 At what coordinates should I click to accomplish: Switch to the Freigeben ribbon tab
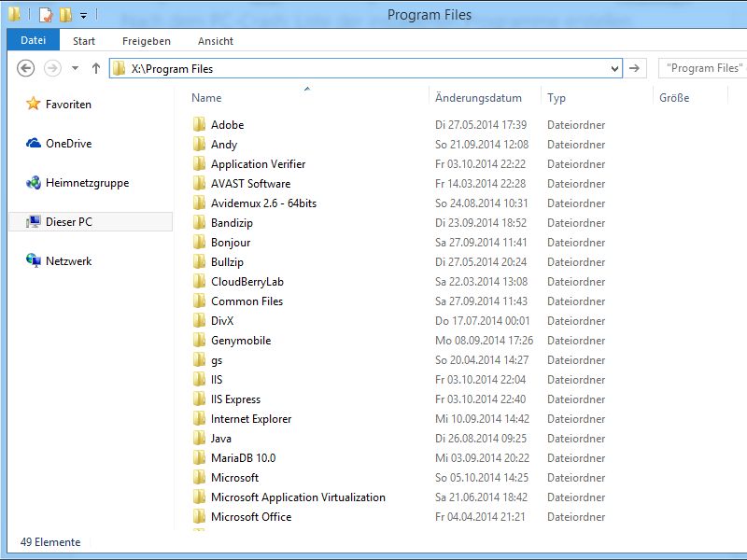click(147, 41)
